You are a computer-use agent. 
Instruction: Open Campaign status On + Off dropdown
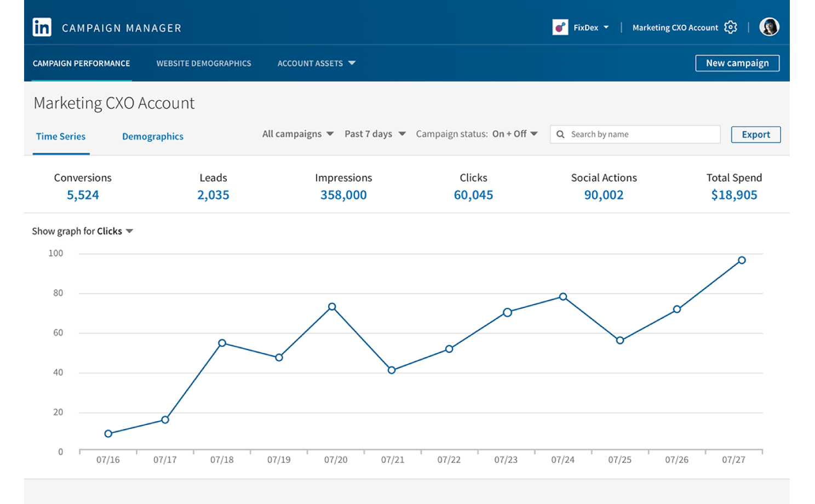(477, 134)
